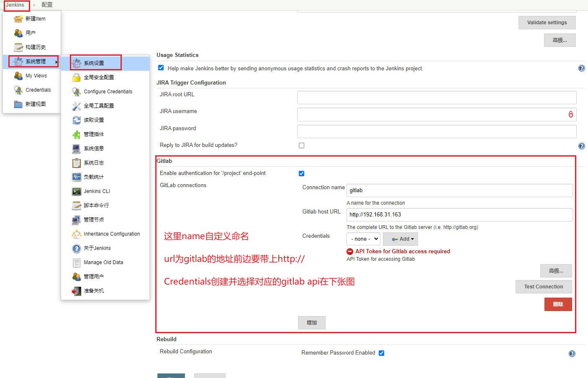Image resolution: width=588 pixels, height=378 pixels.
Task: Click the Validate settings button
Action: click(x=547, y=23)
